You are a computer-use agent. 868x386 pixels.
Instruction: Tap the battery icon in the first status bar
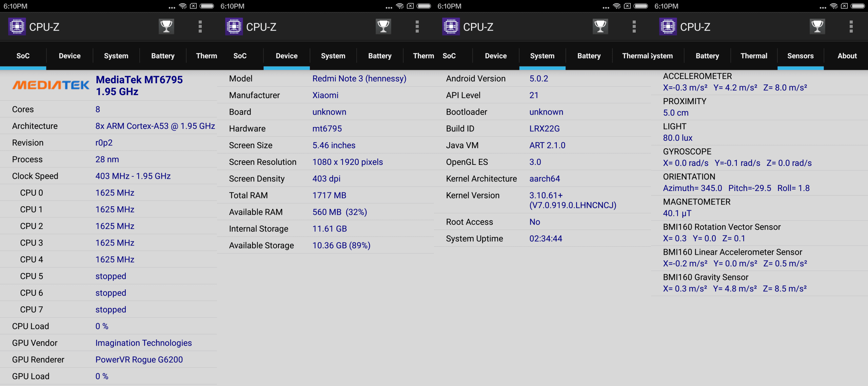[207, 6]
